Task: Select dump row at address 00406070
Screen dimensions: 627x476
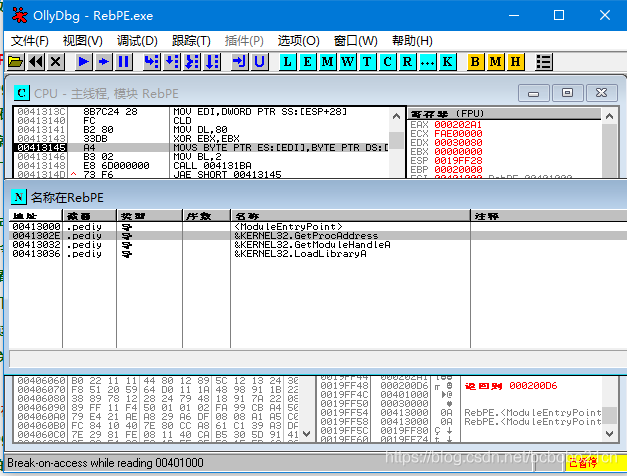Action: 157,390
